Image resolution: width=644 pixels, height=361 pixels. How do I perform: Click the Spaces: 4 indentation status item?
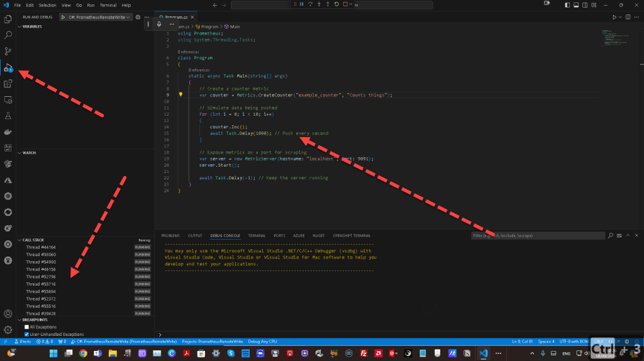click(x=547, y=342)
